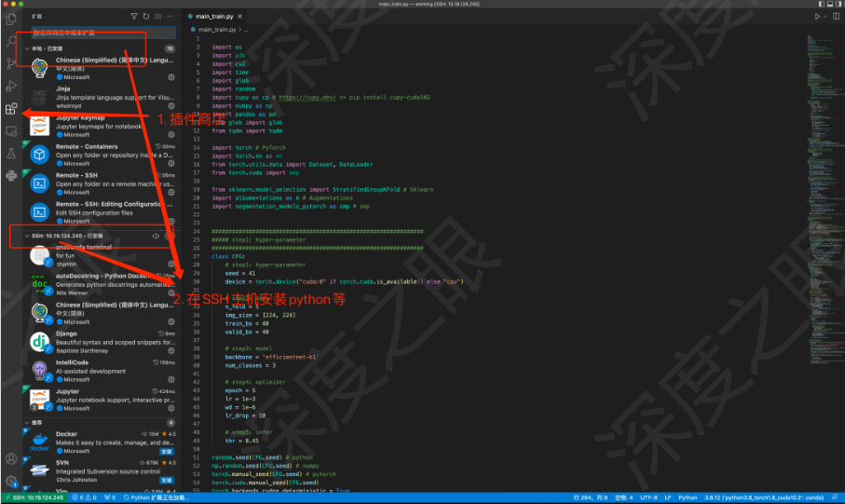Open the Remote Explorer view
The height and width of the screenshot is (504, 845).
tap(11, 131)
